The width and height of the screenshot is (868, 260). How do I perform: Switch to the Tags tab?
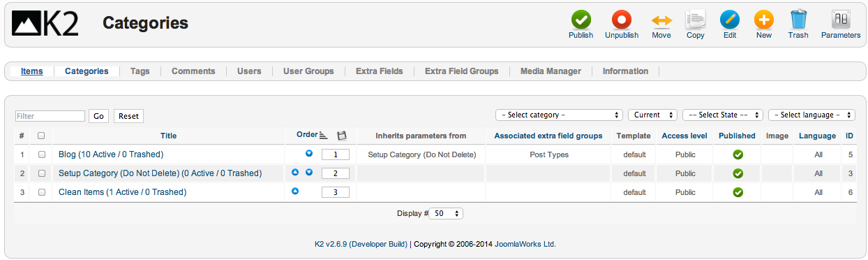[140, 71]
